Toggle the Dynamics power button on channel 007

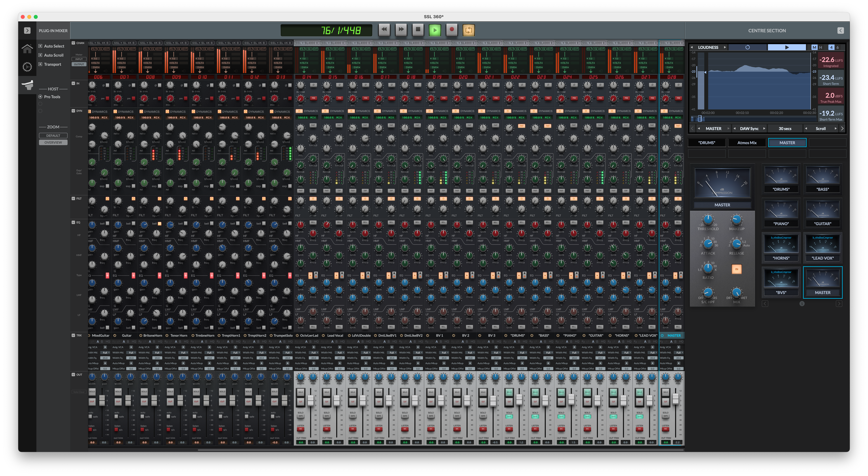click(115, 112)
